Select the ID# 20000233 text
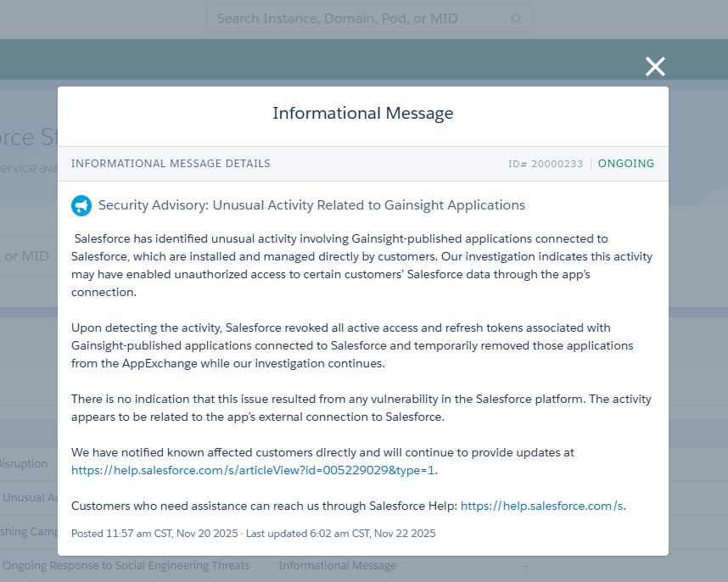Image resolution: width=728 pixels, height=582 pixels. click(546, 164)
